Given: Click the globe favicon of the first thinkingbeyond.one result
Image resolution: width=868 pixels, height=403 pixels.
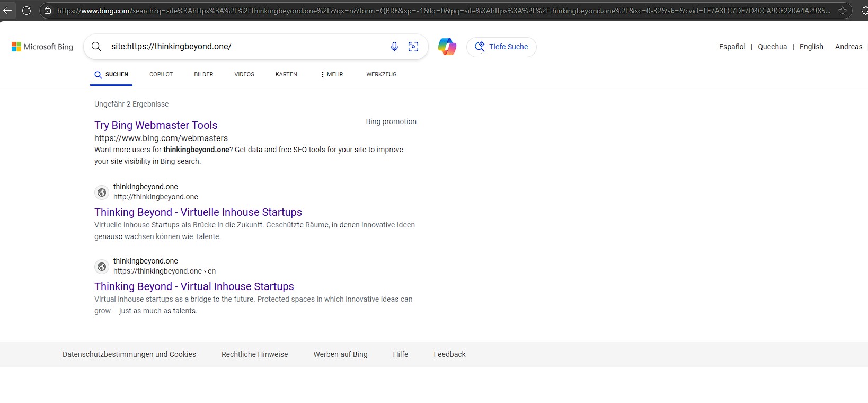Looking at the screenshot, I should (102, 192).
